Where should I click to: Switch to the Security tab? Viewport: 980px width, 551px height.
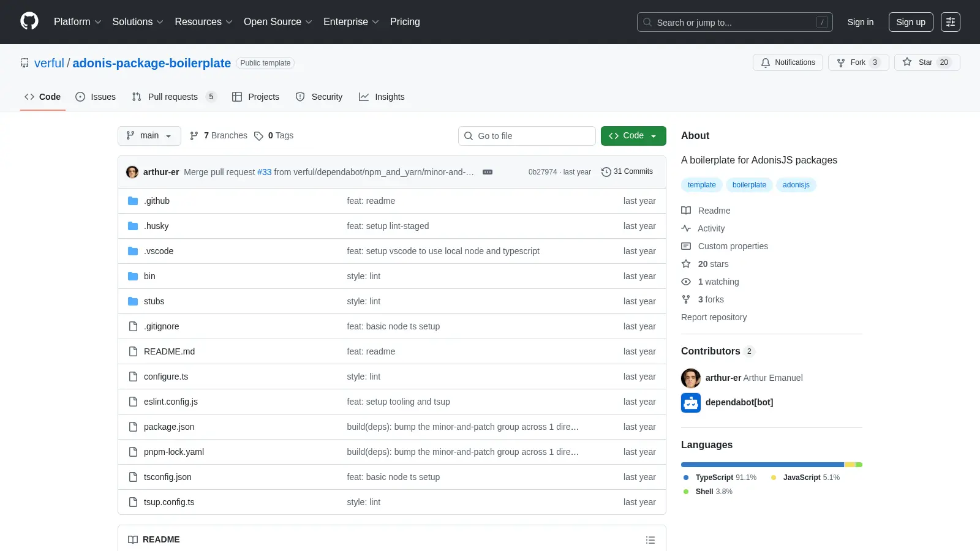(x=319, y=97)
